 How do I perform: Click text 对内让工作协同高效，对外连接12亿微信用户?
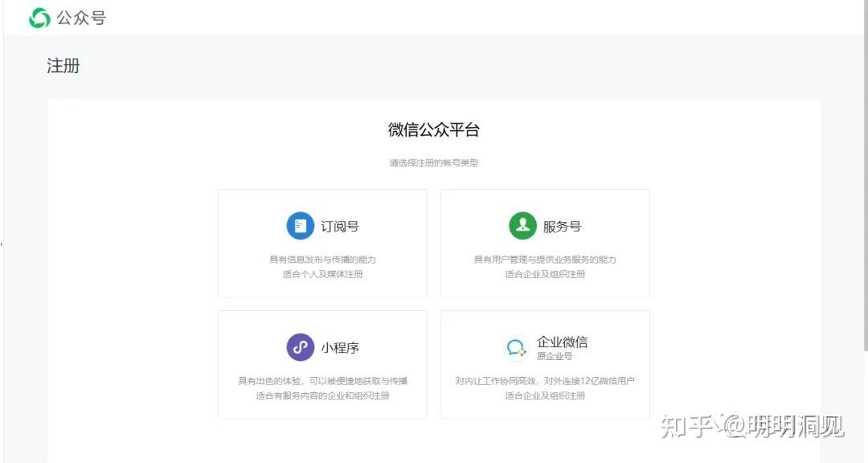pyautogui.click(x=545, y=381)
